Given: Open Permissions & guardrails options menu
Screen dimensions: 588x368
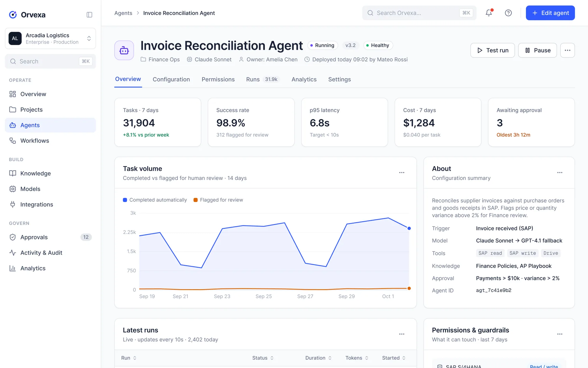Looking at the screenshot, I should click(559, 334).
